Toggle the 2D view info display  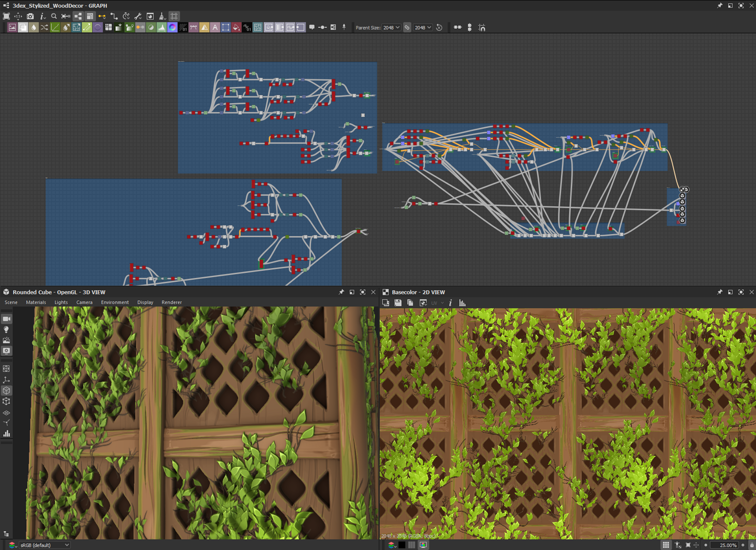click(x=450, y=303)
